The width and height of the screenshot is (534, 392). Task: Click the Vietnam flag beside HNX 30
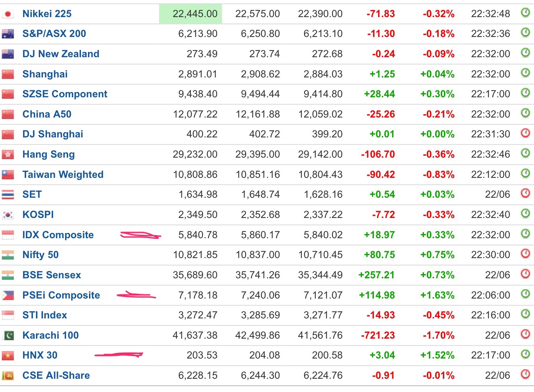[8, 355]
